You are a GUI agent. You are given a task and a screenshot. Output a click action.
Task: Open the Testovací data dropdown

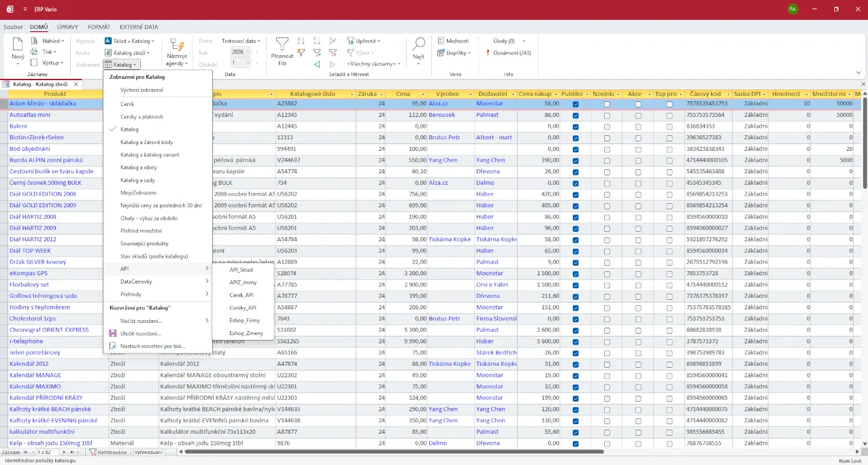point(241,41)
